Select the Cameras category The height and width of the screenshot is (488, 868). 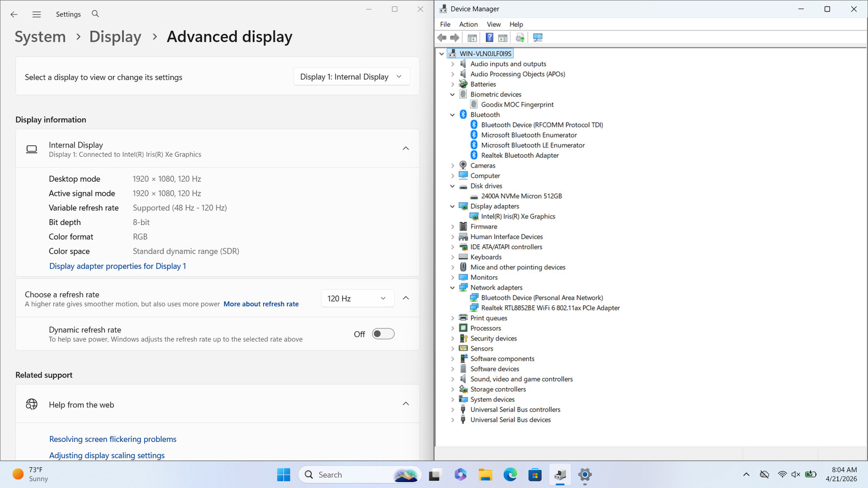click(x=483, y=165)
